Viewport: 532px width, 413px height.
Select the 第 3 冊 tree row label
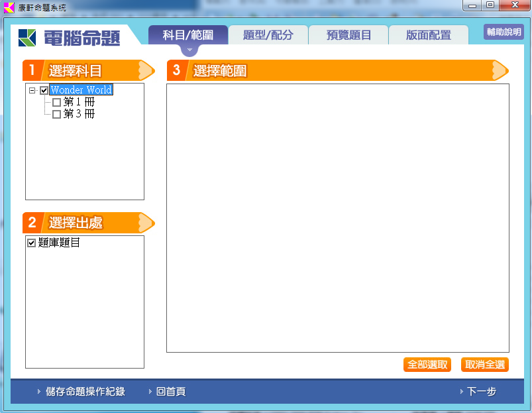(79, 113)
